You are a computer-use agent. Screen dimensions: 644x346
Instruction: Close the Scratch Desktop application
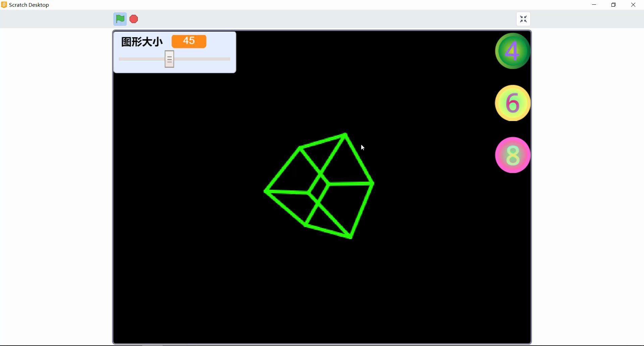pyautogui.click(x=634, y=5)
